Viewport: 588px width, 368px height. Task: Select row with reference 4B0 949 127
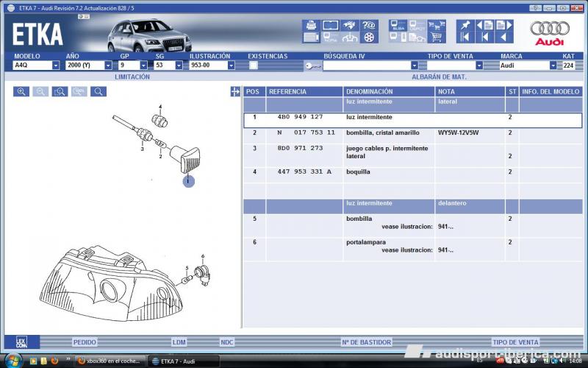[413, 121]
